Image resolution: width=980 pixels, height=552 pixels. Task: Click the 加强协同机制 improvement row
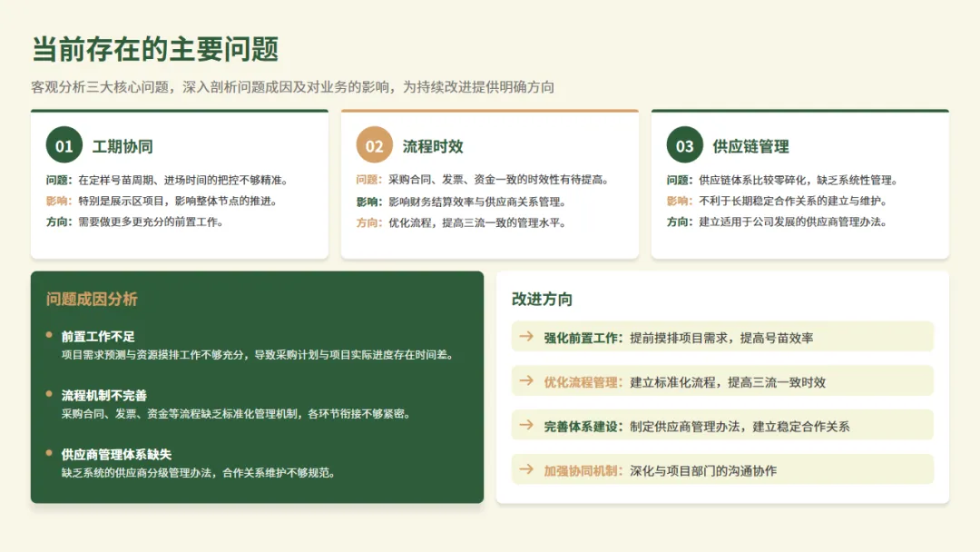click(x=722, y=469)
